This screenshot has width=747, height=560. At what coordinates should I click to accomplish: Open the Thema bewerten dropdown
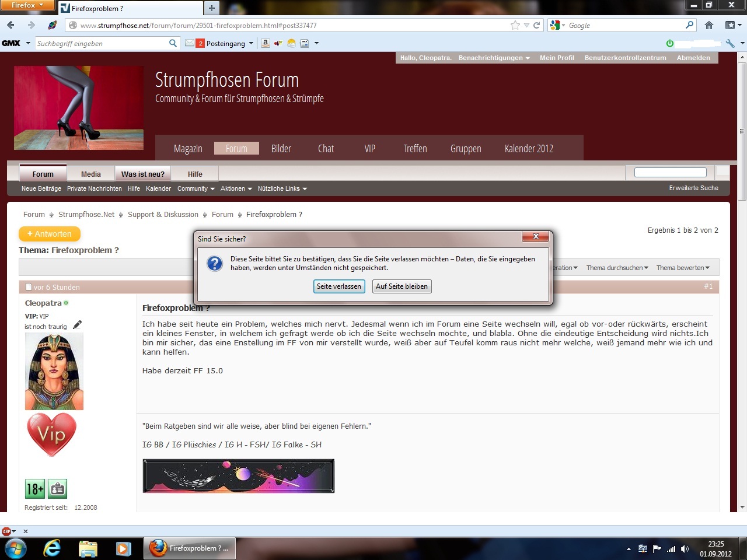coord(683,268)
